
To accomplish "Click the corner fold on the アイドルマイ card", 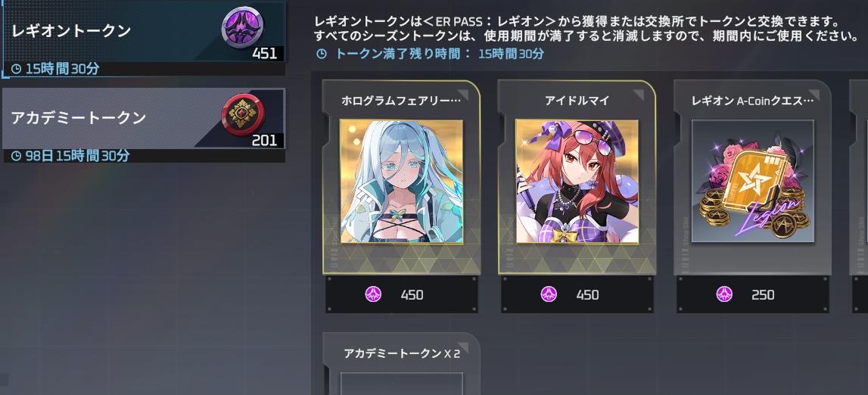I will tap(639, 95).
